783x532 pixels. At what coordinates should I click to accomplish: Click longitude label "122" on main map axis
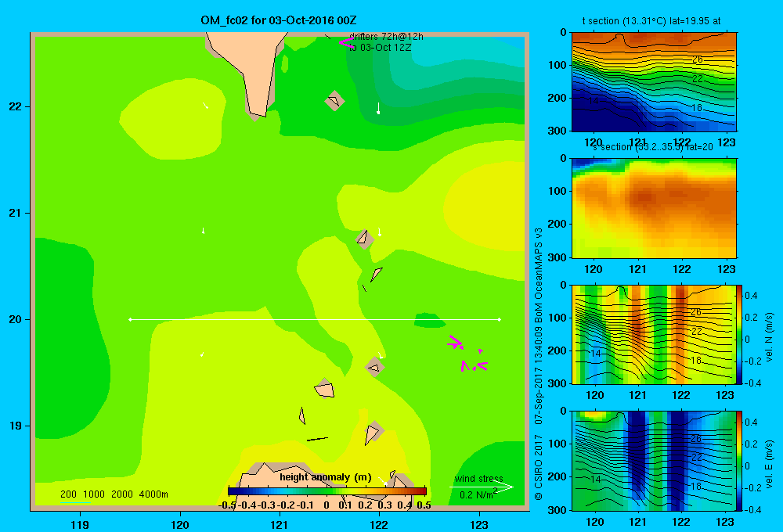[379, 524]
